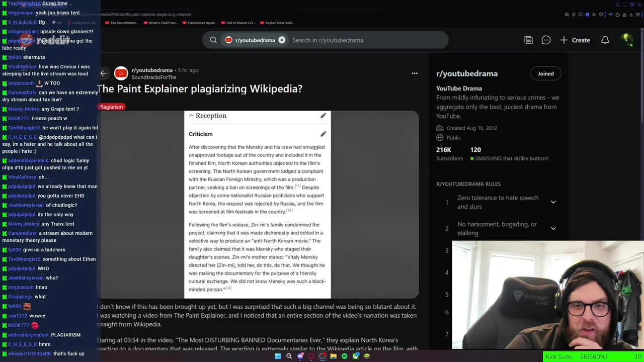Image resolution: width=644 pixels, height=362 pixels.
Task: Click the Plagiarism flair tag
Action: click(x=111, y=107)
